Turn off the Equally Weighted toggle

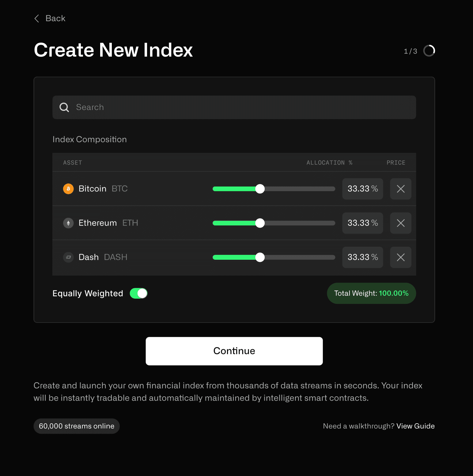[138, 293]
